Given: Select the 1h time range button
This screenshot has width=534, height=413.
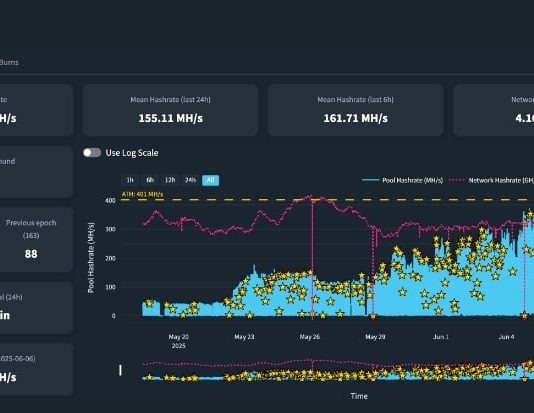Looking at the screenshot, I should click(x=130, y=180).
